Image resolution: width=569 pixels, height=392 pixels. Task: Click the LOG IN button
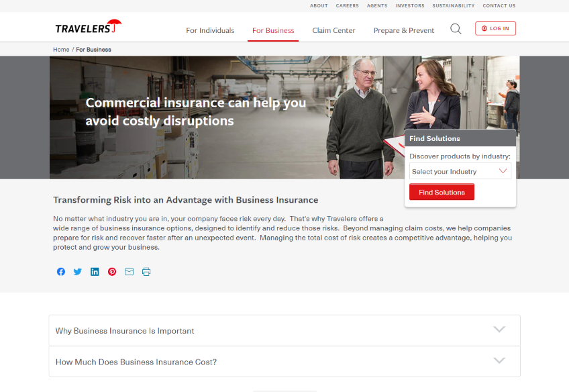[495, 28]
